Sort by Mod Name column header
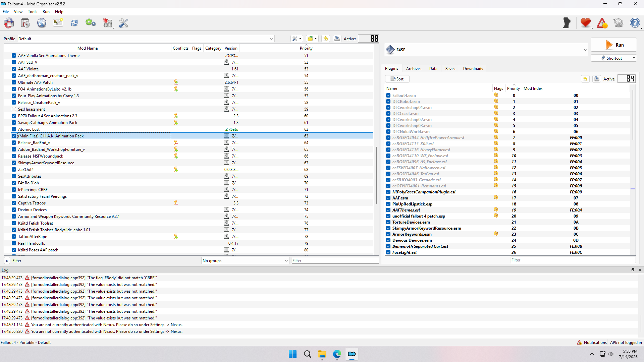 [x=88, y=48]
